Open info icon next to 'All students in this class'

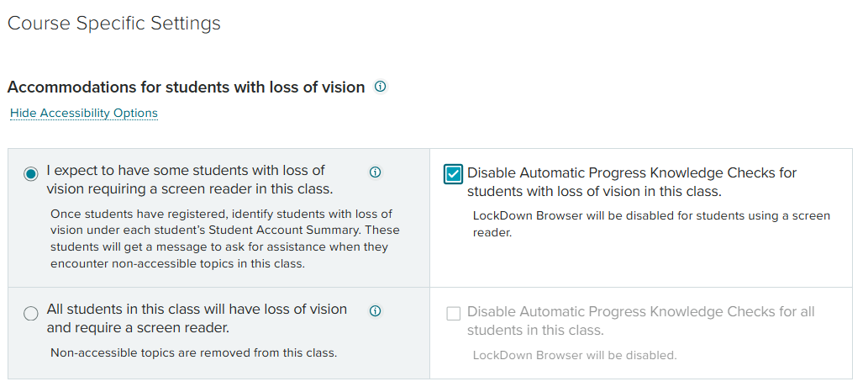pyautogui.click(x=376, y=311)
